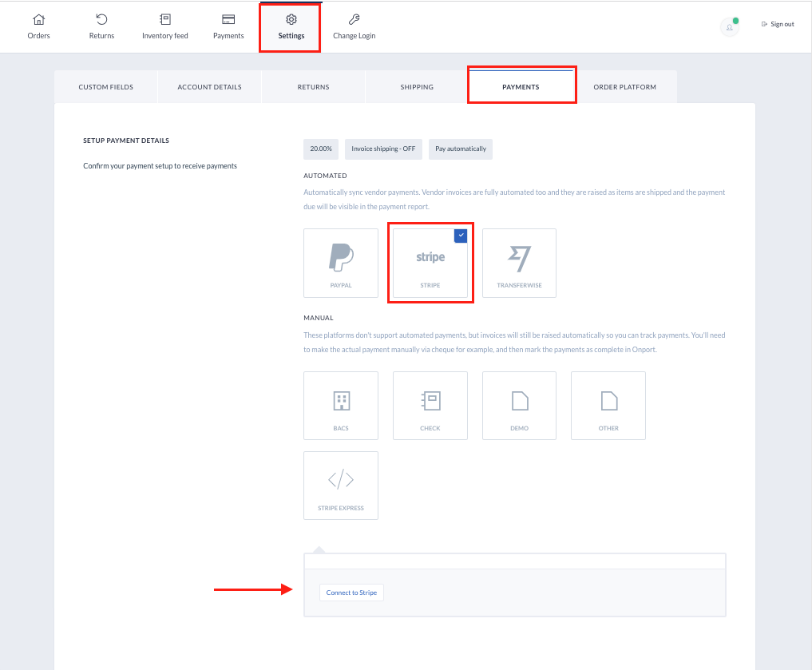812x670 pixels.
Task: Click the Setup Payment Details heading
Action: coord(126,141)
